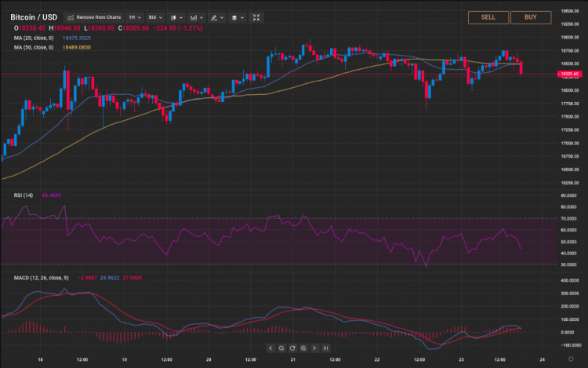The height and width of the screenshot is (368, 588).
Task: Click the Remove from Charts button
Action: pyautogui.click(x=94, y=17)
